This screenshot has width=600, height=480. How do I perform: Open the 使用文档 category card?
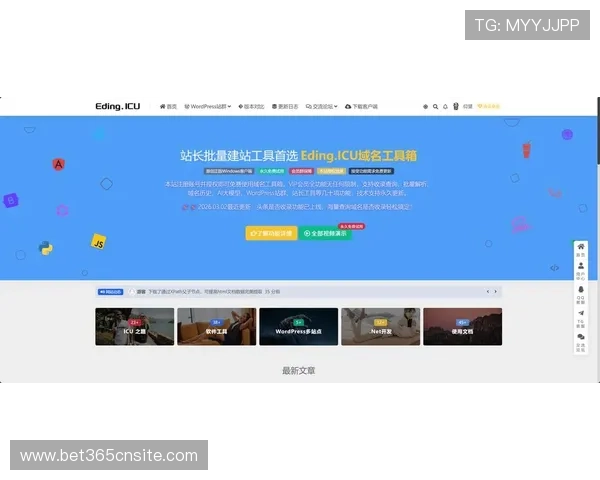tap(463, 327)
